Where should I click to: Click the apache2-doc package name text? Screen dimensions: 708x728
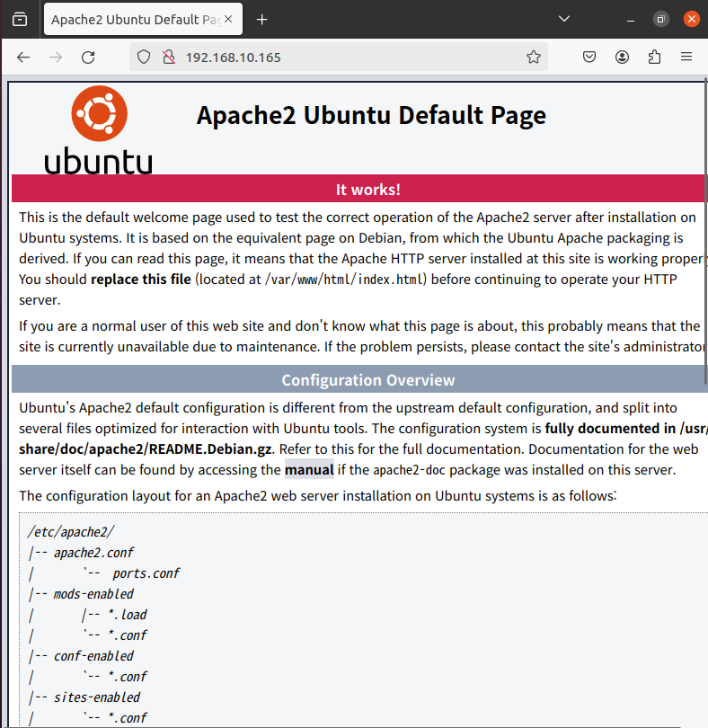(x=409, y=470)
